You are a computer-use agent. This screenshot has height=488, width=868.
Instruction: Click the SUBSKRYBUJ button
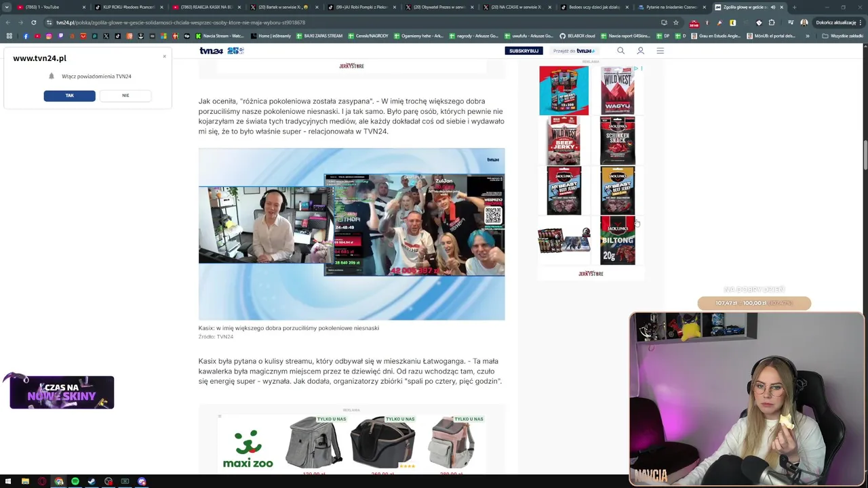click(524, 51)
